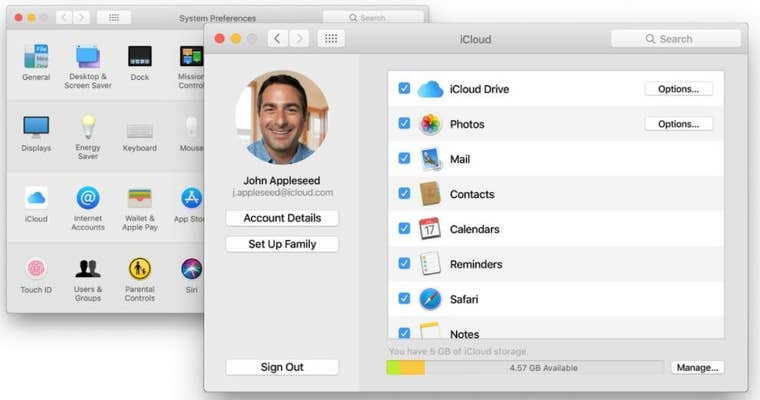The width and height of the screenshot is (760, 400).
Task: Uncheck the Calendars checkbox
Action: (x=404, y=228)
